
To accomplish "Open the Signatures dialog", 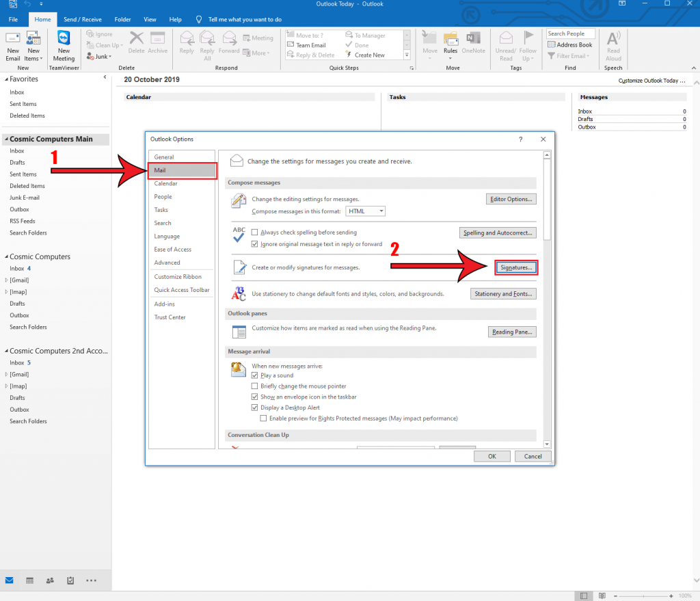I will pos(515,267).
